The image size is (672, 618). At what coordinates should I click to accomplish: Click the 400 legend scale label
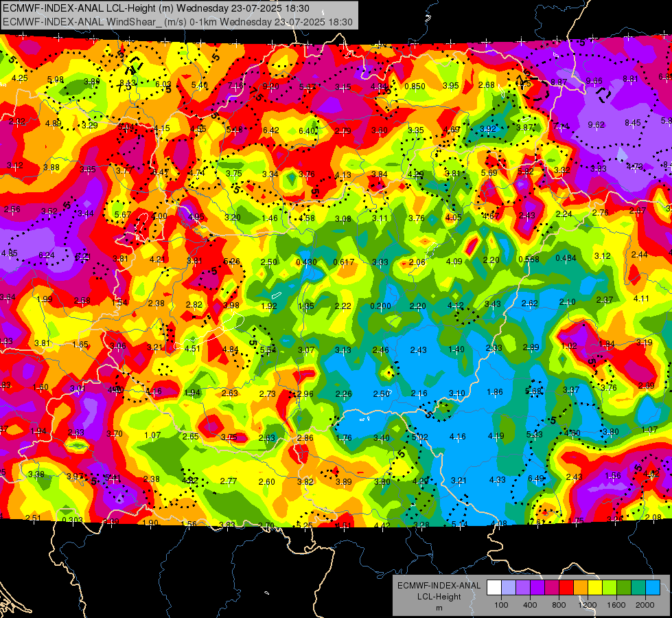coord(530,605)
